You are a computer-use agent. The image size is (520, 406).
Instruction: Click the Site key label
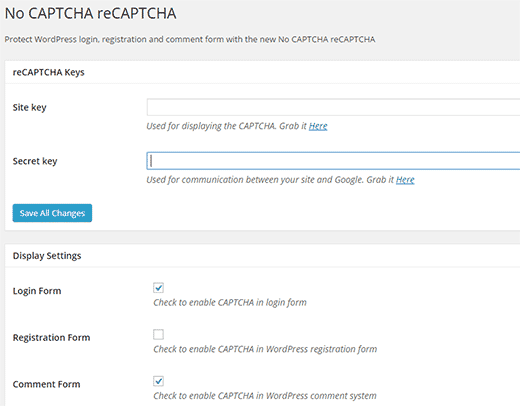[30, 108]
